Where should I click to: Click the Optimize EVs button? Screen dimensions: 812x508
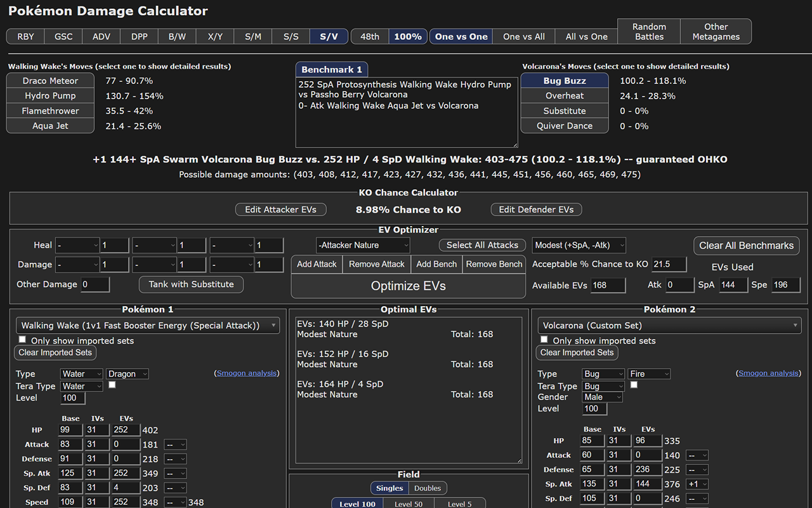pyautogui.click(x=409, y=286)
